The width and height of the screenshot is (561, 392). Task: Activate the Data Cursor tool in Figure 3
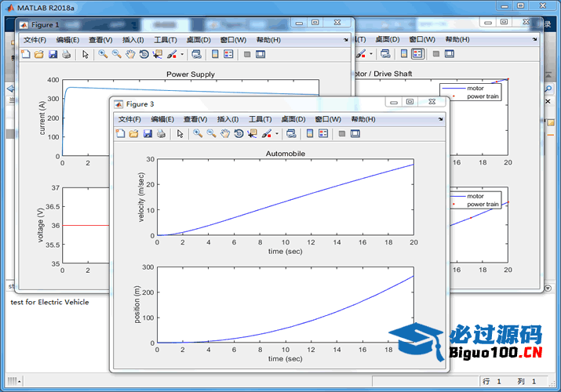252,134
